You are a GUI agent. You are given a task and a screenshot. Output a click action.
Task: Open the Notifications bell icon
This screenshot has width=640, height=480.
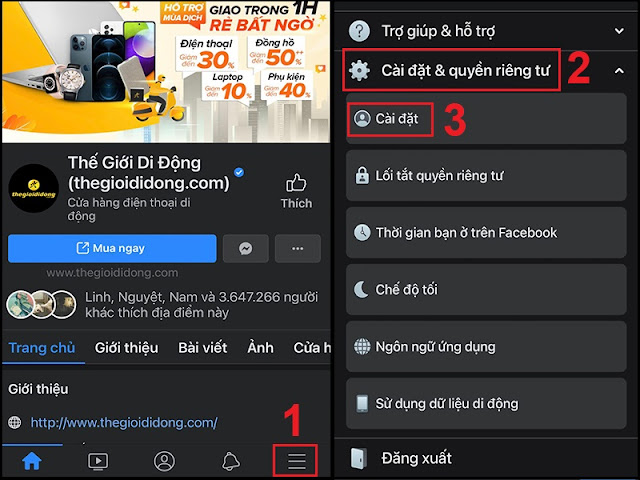coord(231,461)
